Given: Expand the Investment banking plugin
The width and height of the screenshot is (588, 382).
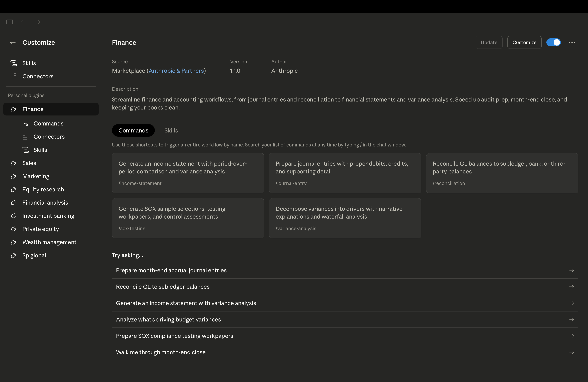Looking at the screenshot, I should 48,216.
